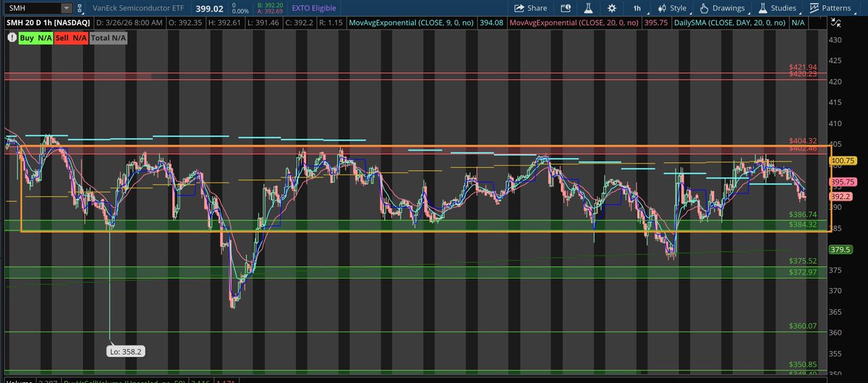
Task: Click the $386.74 support level label
Action: click(802, 215)
